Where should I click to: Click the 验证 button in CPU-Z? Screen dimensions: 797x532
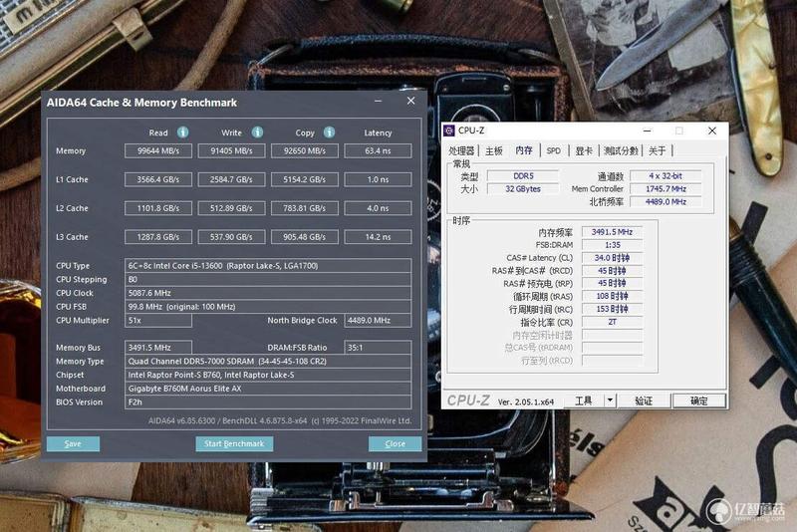coord(644,400)
